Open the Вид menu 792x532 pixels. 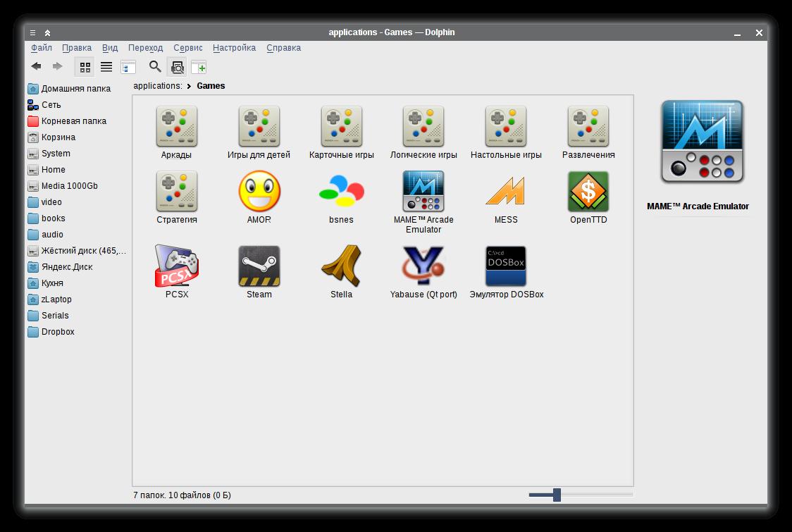pos(110,47)
